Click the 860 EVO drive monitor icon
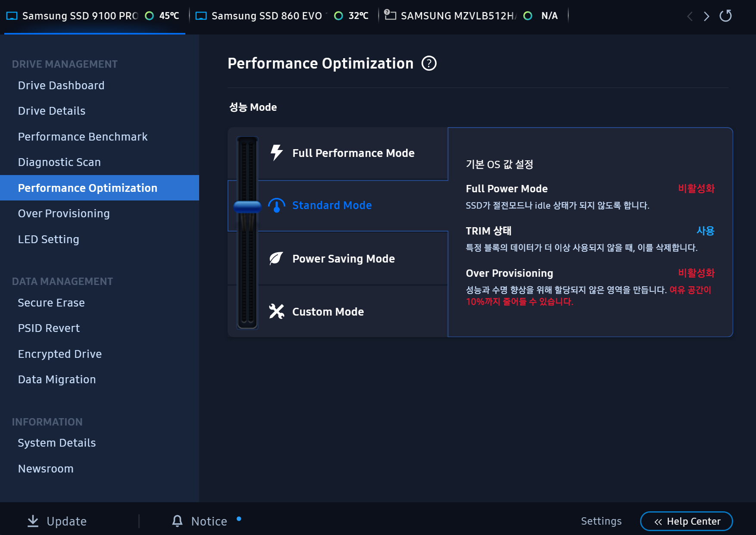Image resolution: width=756 pixels, height=535 pixels. point(201,16)
